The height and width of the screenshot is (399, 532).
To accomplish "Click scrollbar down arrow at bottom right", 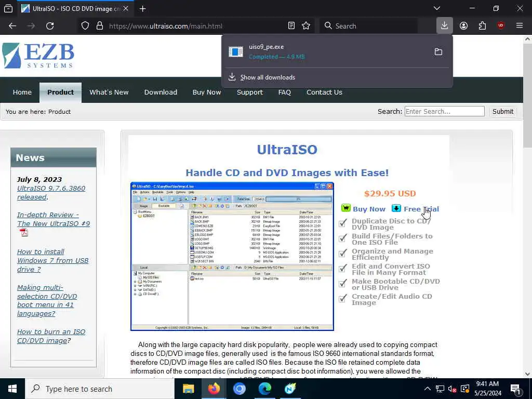I will pyautogui.click(x=527, y=374).
